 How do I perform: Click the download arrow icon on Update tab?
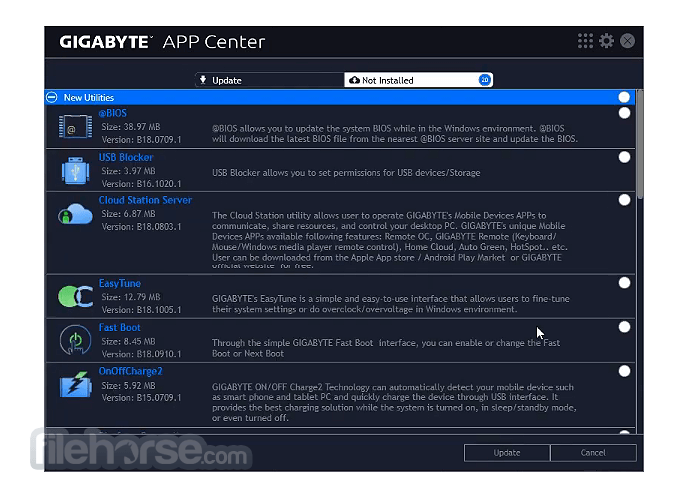click(203, 80)
